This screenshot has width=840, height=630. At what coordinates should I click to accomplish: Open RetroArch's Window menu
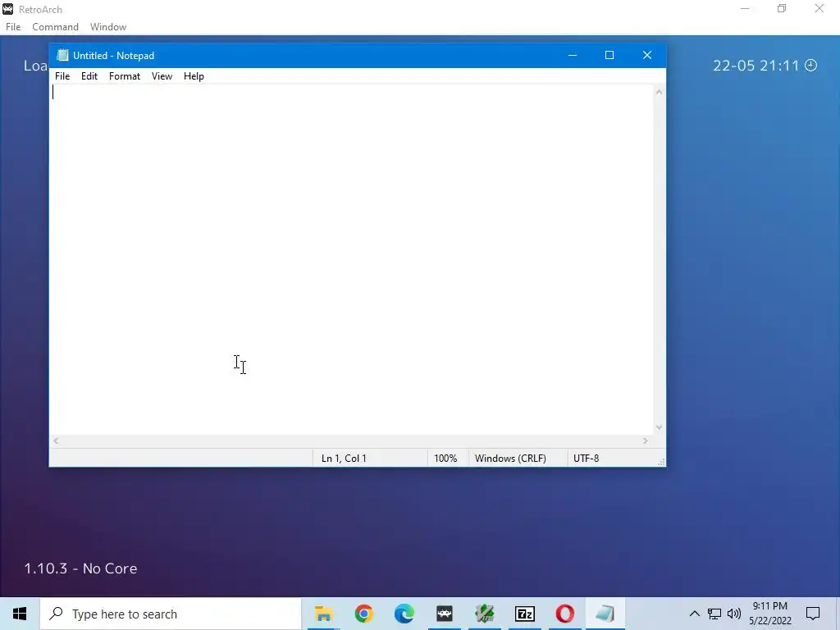[x=108, y=27]
